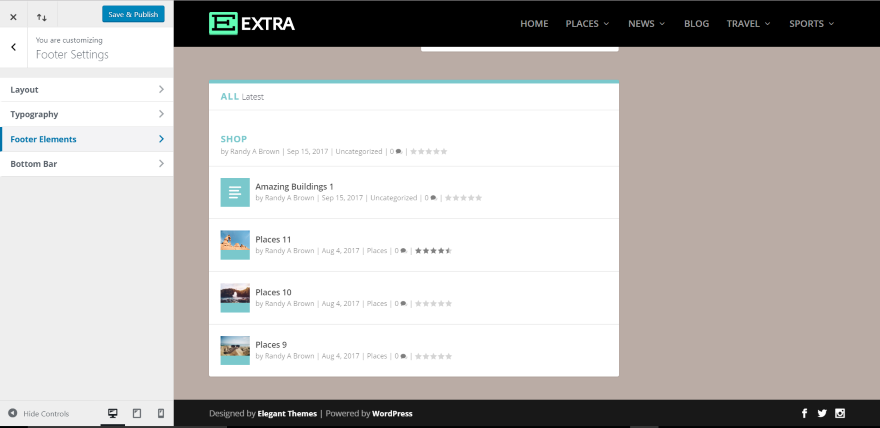880x428 pixels.
Task: Open the Places dropdown menu
Action: [x=587, y=24]
